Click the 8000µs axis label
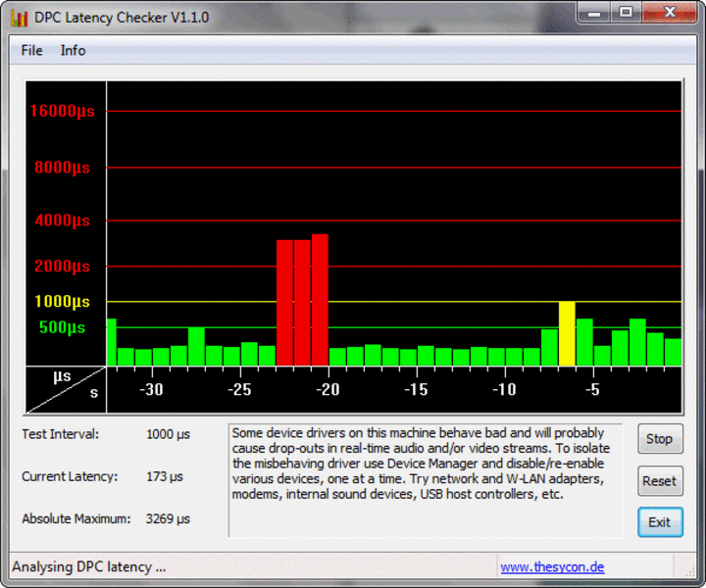 [62, 168]
